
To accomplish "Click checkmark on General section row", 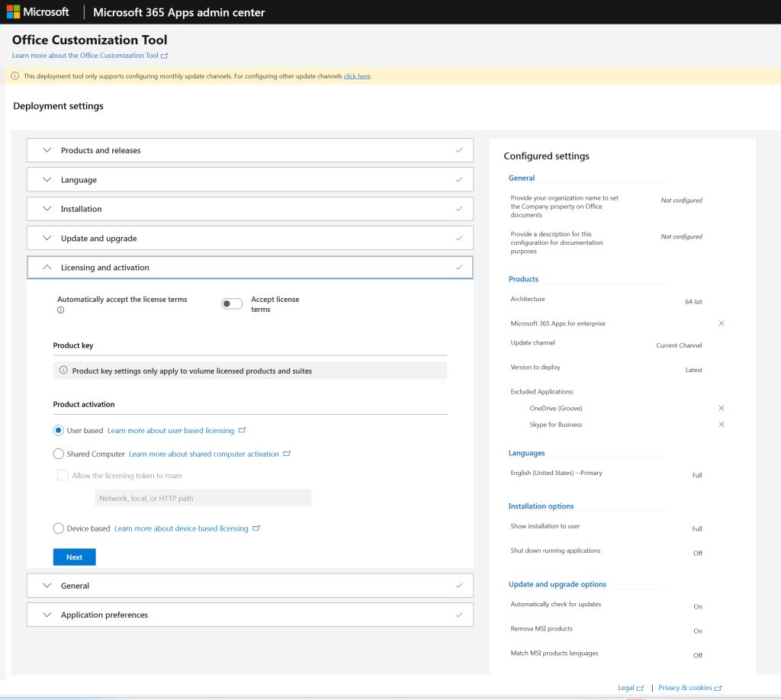I will click(x=459, y=586).
